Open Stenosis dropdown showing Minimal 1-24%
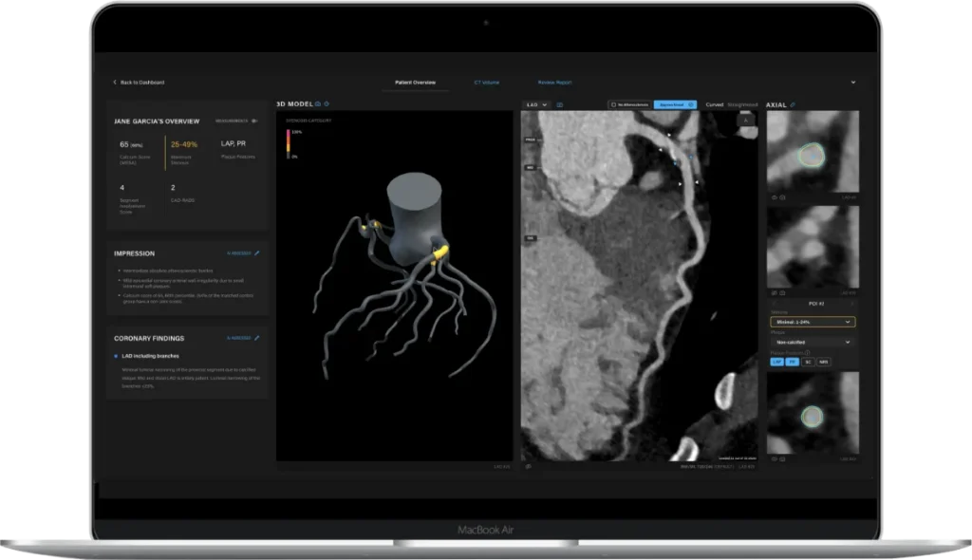The image size is (972, 560). tap(813, 322)
